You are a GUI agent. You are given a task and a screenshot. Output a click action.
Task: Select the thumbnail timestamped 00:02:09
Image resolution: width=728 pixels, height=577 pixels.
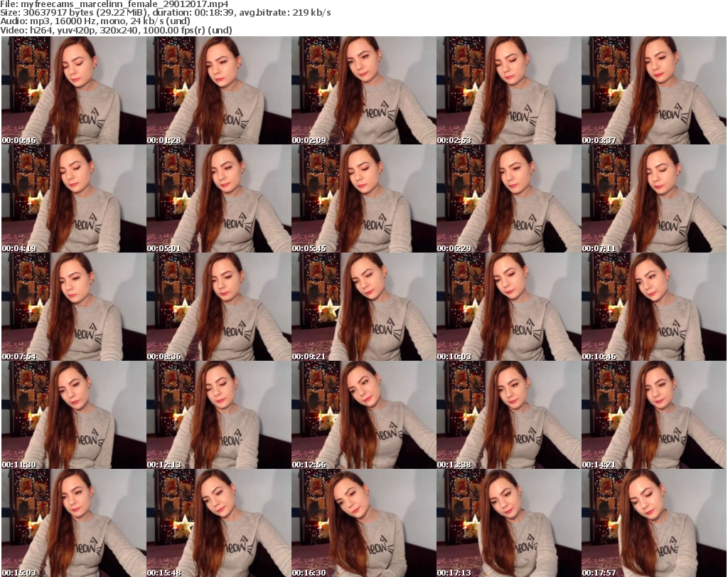(x=364, y=90)
